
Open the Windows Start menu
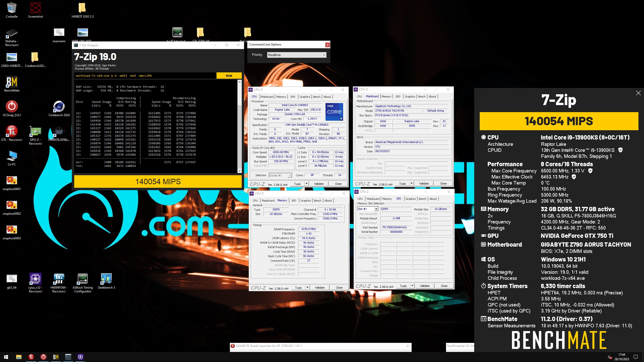pos(6,357)
